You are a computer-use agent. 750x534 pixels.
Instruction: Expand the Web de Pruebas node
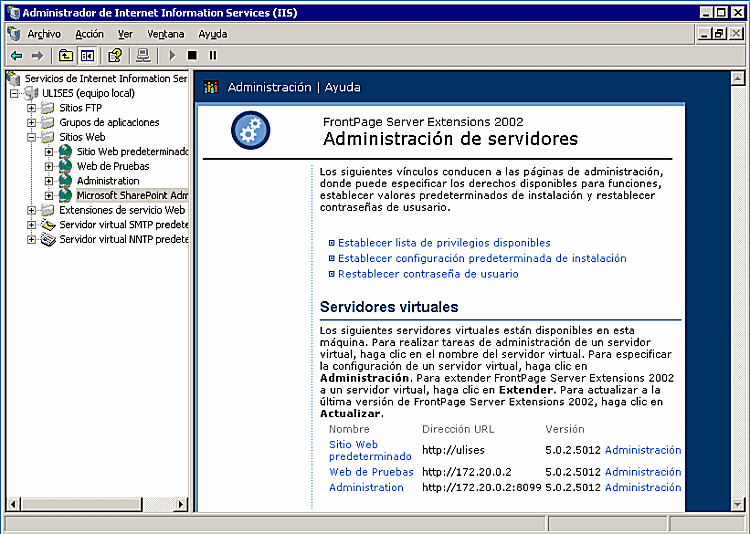click(49, 167)
